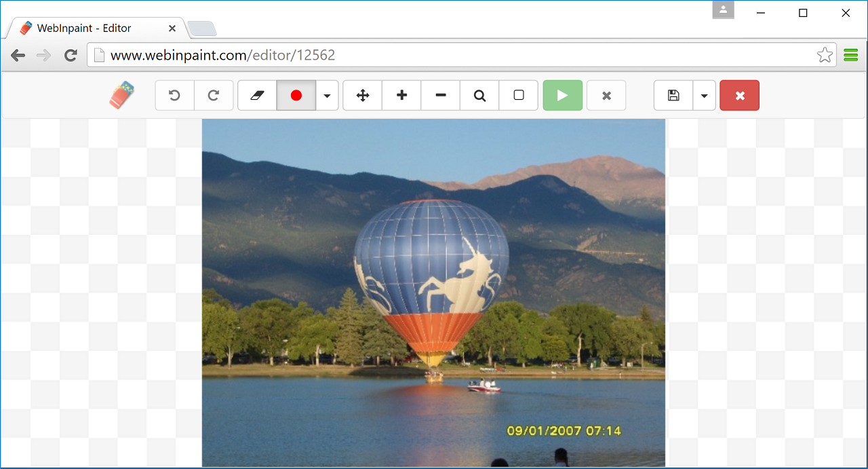Open the brush size dropdown
The image size is (868, 469).
[x=327, y=95]
